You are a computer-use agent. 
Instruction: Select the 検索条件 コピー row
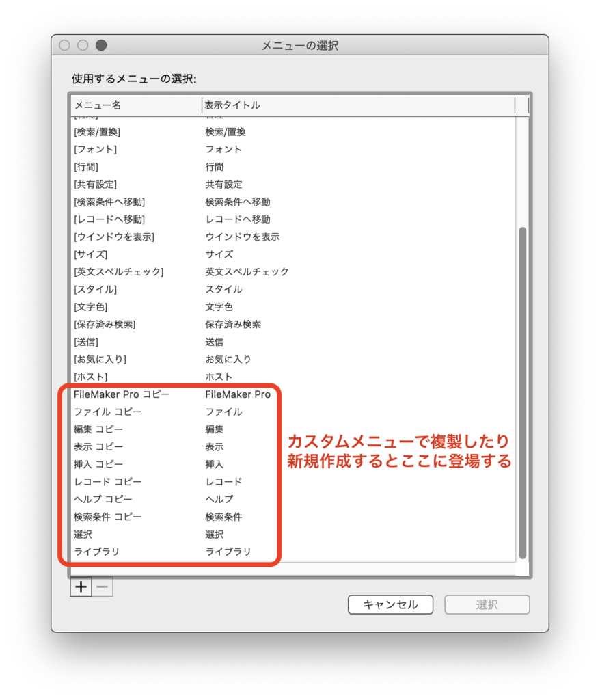click(x=293, y=517)
